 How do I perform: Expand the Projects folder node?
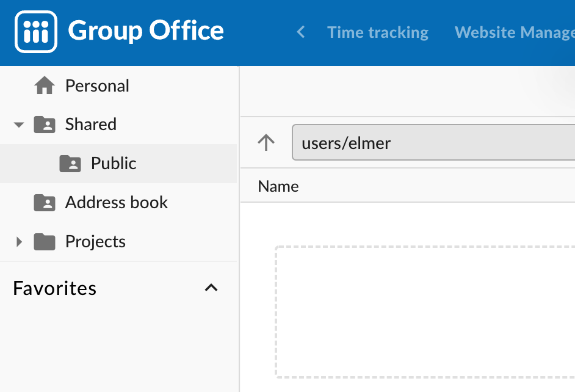19,242
